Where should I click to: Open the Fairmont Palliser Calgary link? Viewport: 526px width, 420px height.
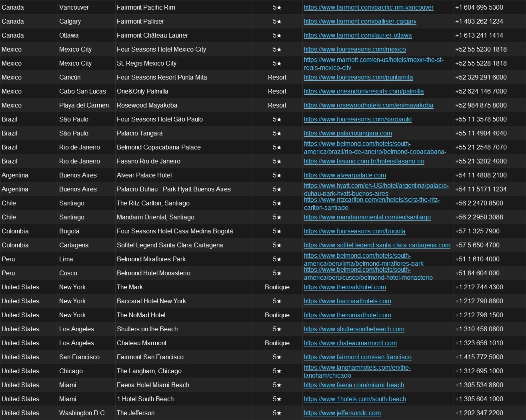(x=360, y=21)
